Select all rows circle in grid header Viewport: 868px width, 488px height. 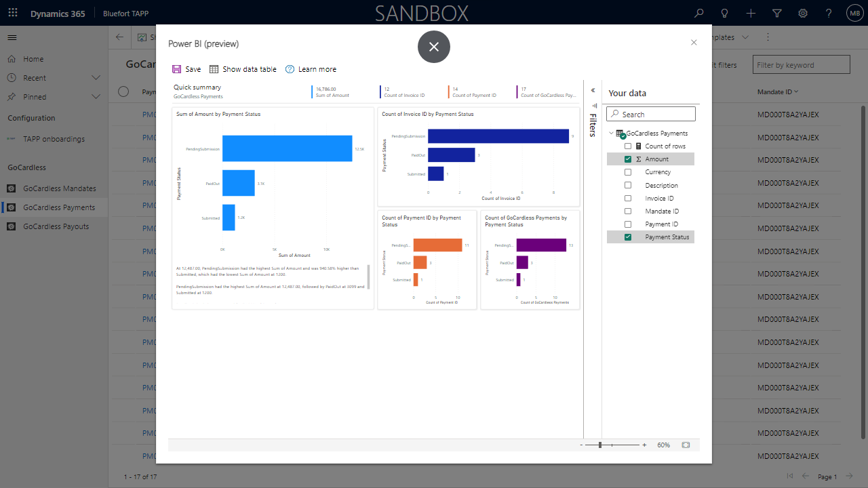(x=123, y=91)
